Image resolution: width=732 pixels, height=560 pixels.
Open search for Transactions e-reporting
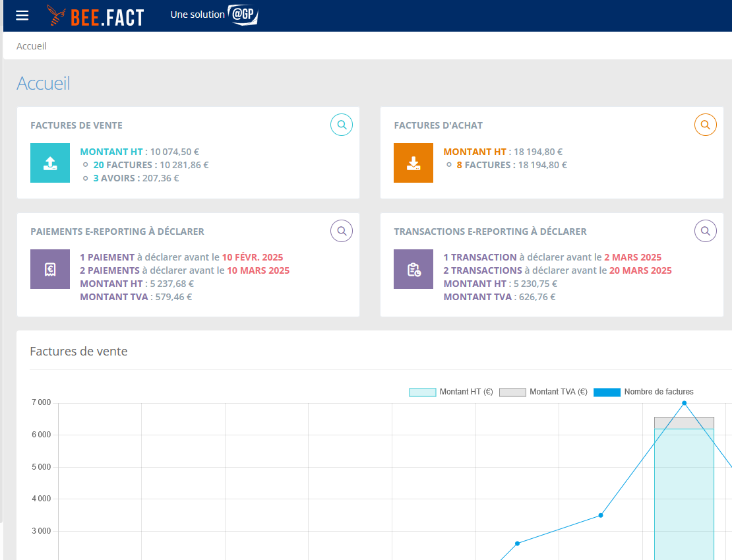[x=705, y=231]
